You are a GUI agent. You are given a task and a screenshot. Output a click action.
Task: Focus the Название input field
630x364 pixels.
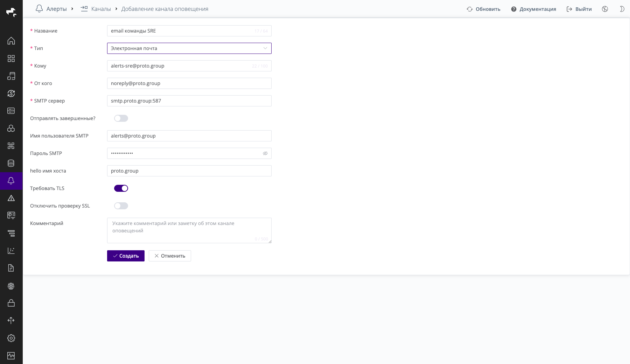(x=189, y=31)
